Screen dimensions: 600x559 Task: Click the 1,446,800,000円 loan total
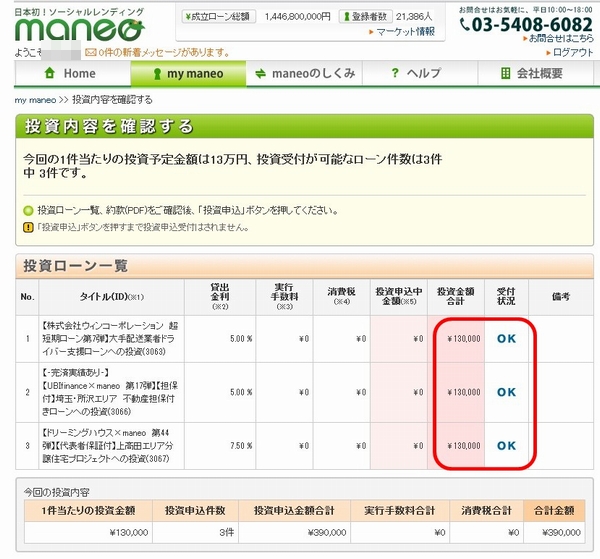(x=297, y=16)
